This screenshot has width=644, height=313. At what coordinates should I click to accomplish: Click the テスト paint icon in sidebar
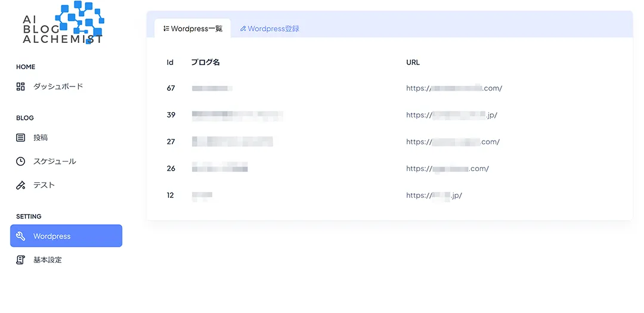coord(21,185)
